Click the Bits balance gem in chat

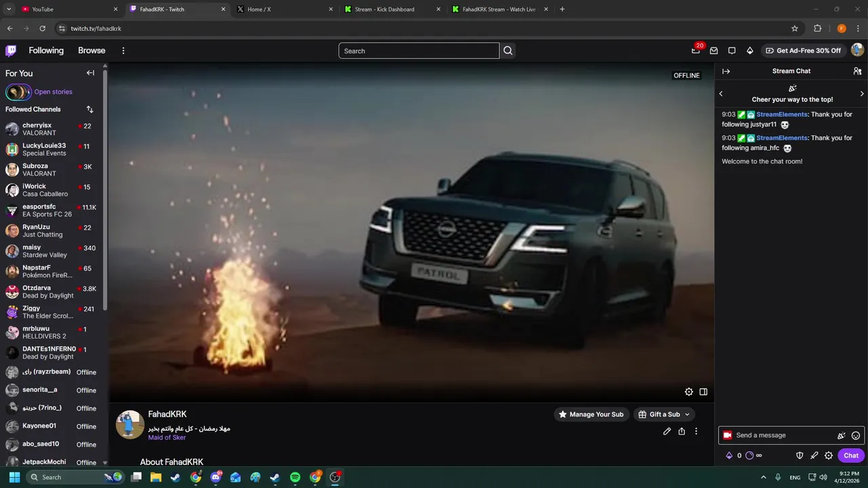[x=730, y=455]
